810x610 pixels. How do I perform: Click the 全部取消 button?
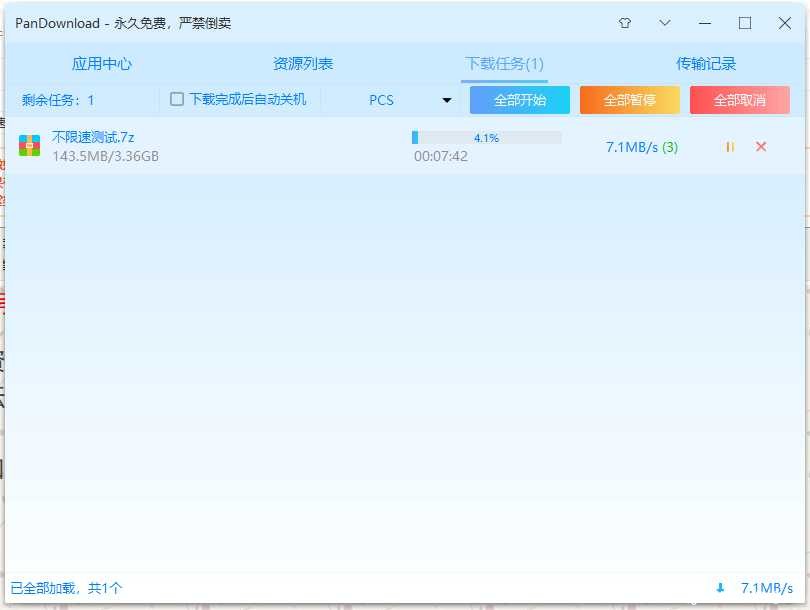pos(740,100)
